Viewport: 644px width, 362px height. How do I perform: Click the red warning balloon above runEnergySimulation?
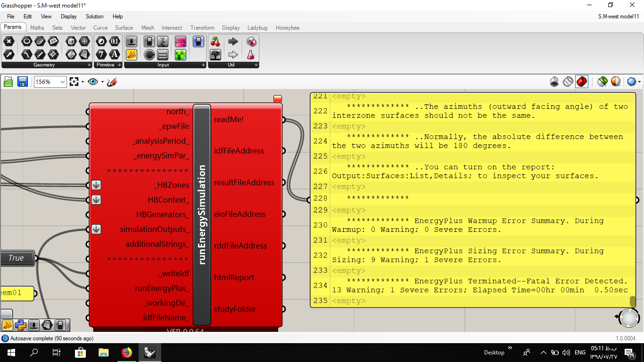(278, 99)
